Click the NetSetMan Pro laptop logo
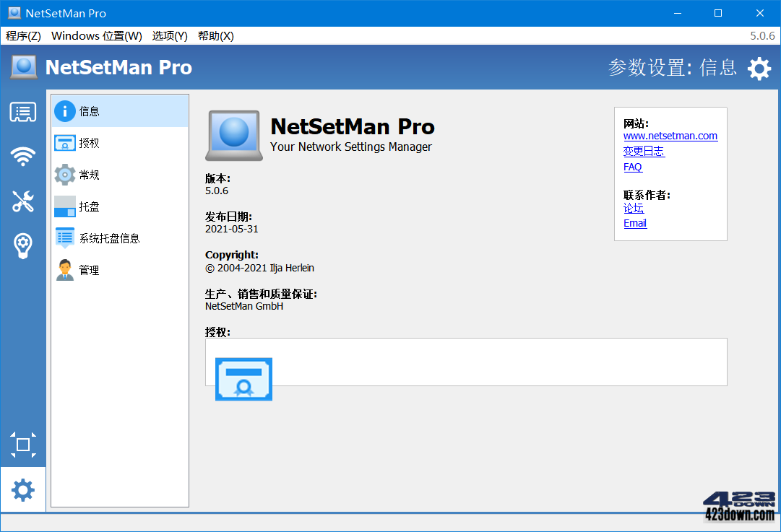This screenshot has height=532, width=781. (x=233, y=135)
